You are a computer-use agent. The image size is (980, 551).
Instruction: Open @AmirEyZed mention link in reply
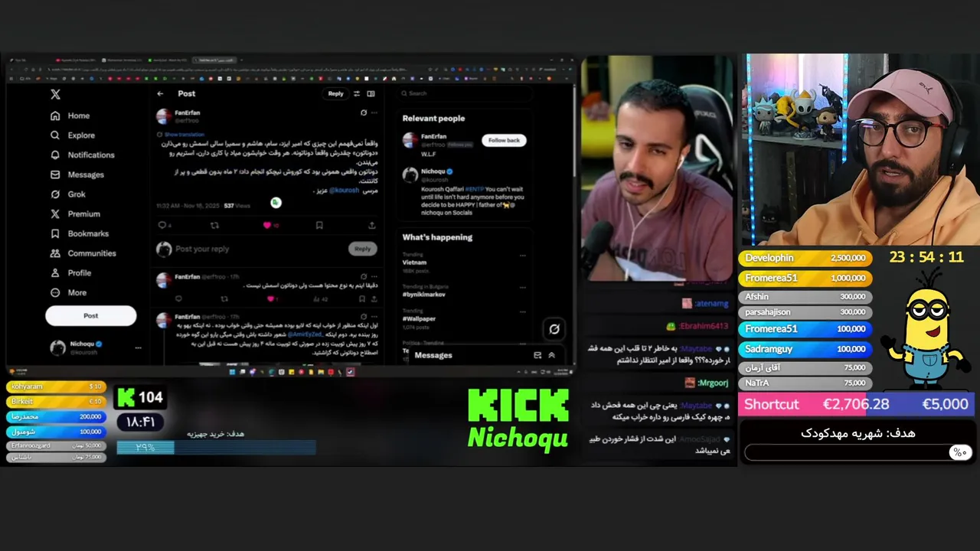tap(305, 334)
